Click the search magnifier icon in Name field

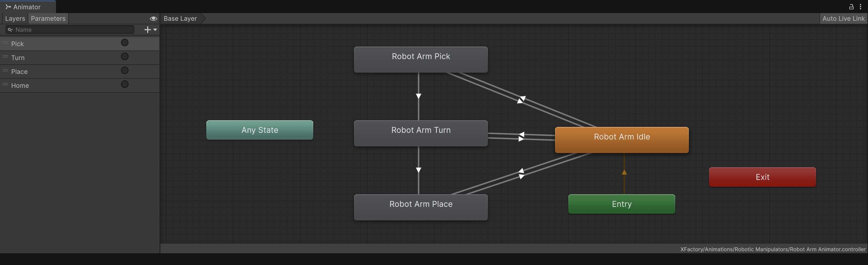[10, 30]
